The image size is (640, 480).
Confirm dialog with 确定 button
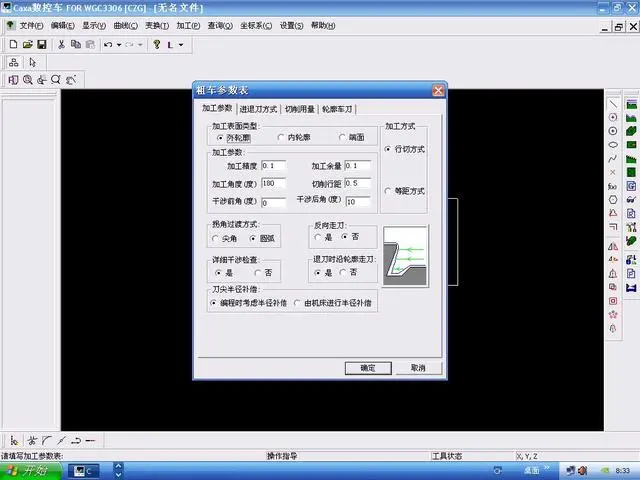pos(368,368)
